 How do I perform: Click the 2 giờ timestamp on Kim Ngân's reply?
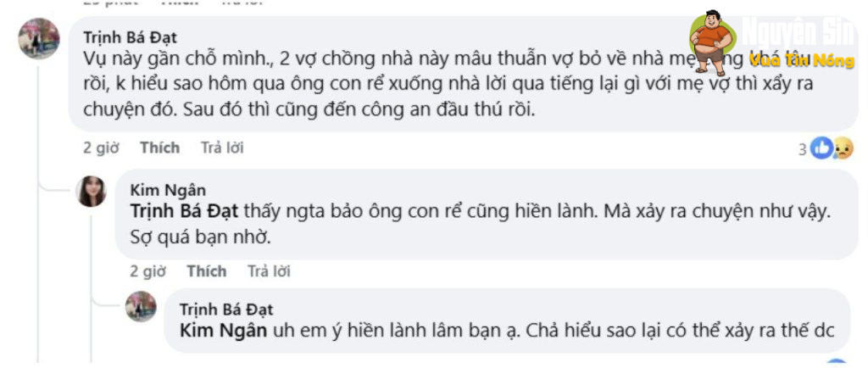pos(147,271)
